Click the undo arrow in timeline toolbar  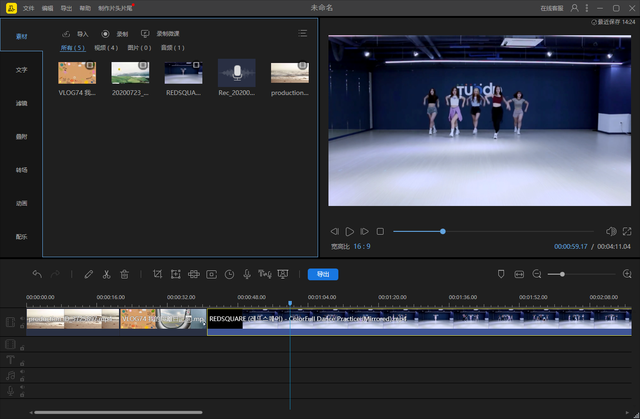pyautogui.click(x=37, y=274)
